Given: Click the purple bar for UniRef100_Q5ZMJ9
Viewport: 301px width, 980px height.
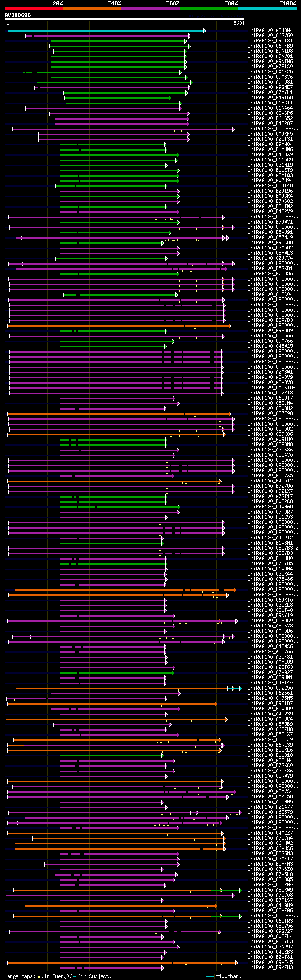Looking at the screenshot, I should click(x=122, y=238).
